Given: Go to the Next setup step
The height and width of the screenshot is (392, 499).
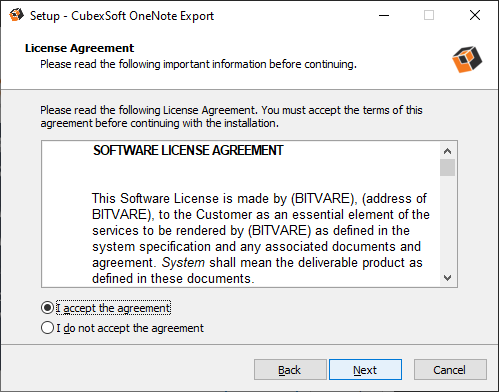Looking at the screenshot, I should 365,370.
